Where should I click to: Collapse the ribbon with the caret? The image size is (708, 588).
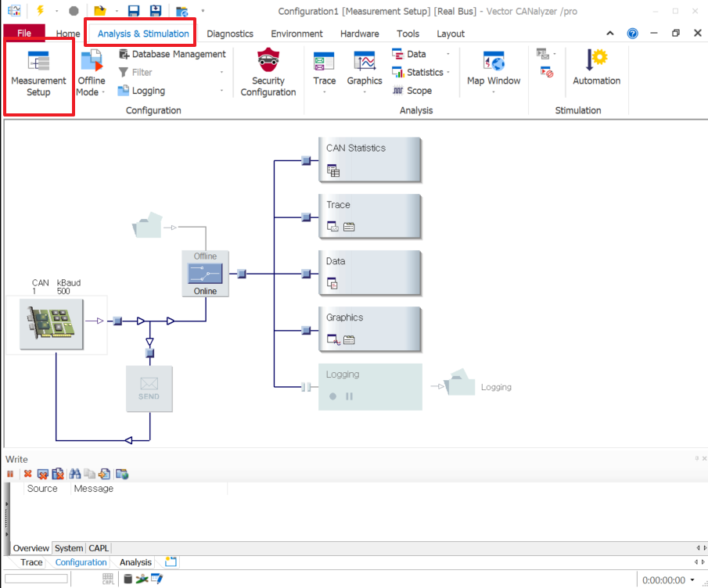pyautogui.click(x=610, y=34)
